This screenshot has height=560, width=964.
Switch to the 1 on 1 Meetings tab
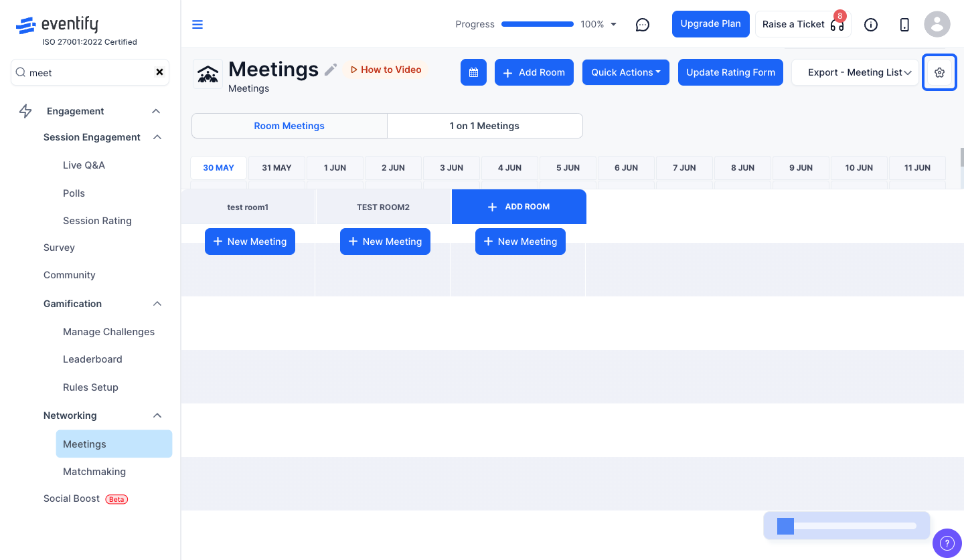point(485,126)
